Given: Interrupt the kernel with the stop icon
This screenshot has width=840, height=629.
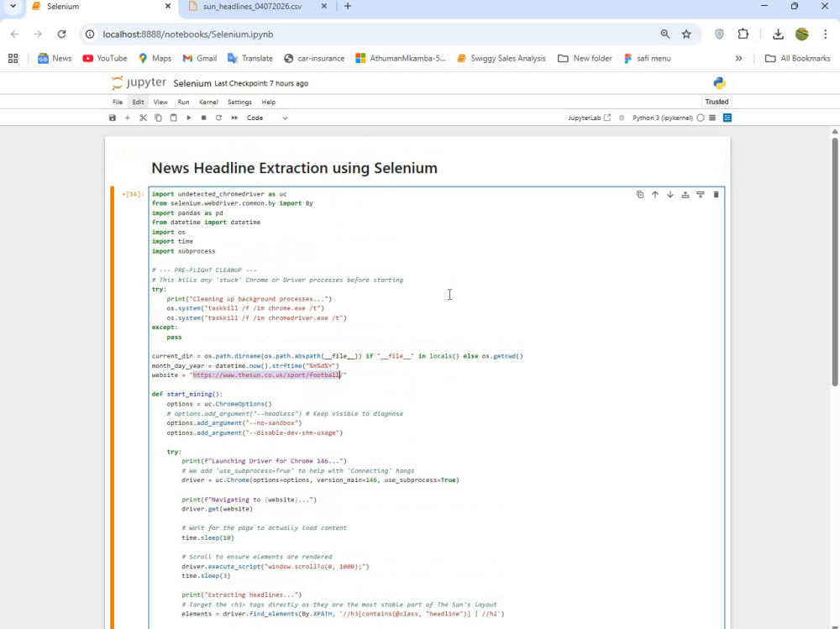Looking at the screenshot, I should coord(203,118).
